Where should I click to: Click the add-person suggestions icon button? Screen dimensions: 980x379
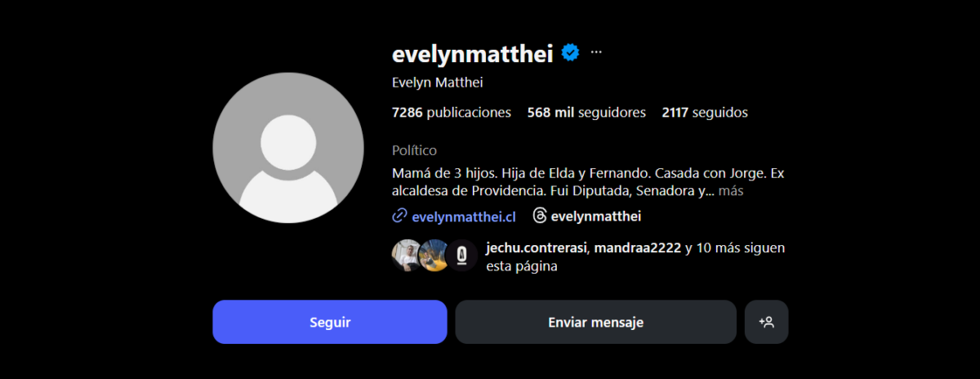[766, 322]
